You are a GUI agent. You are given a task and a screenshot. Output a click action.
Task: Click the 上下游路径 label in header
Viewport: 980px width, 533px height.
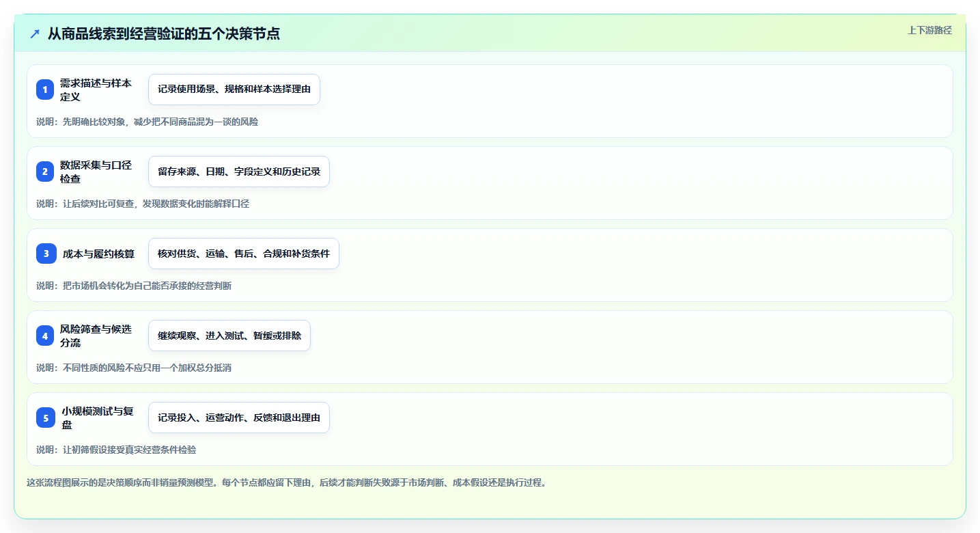pyautogui.click(x=929, y=30)
